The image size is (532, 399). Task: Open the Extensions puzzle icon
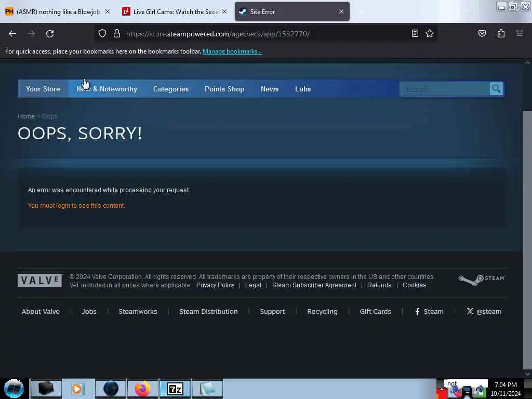(501, 33)
